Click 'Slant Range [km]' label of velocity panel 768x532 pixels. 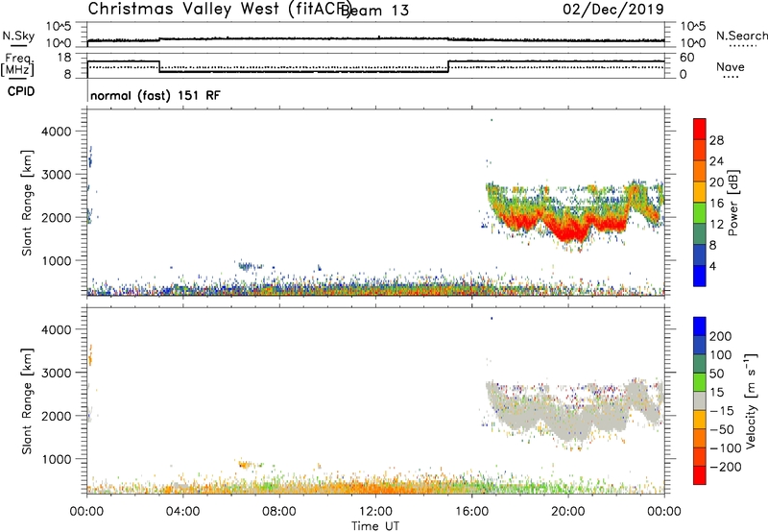point(27,400)
